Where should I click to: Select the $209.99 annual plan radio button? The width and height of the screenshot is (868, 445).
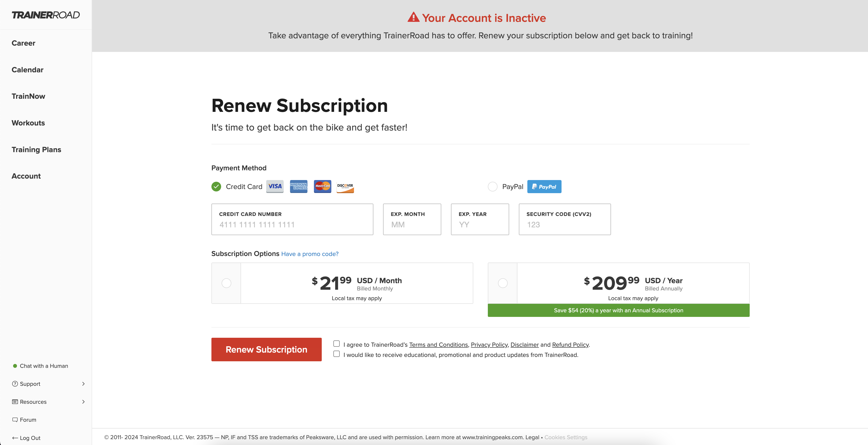[x=503, y=283]
